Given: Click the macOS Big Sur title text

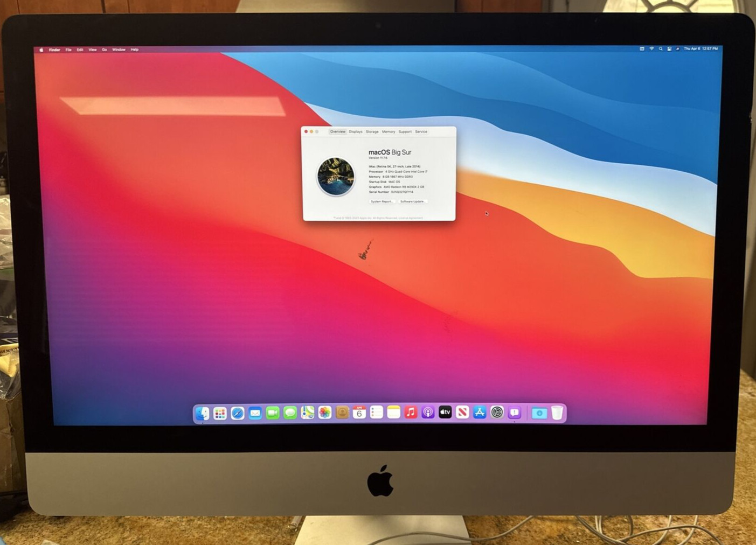Looking at the screenshot, I should (x=390, y=152).
